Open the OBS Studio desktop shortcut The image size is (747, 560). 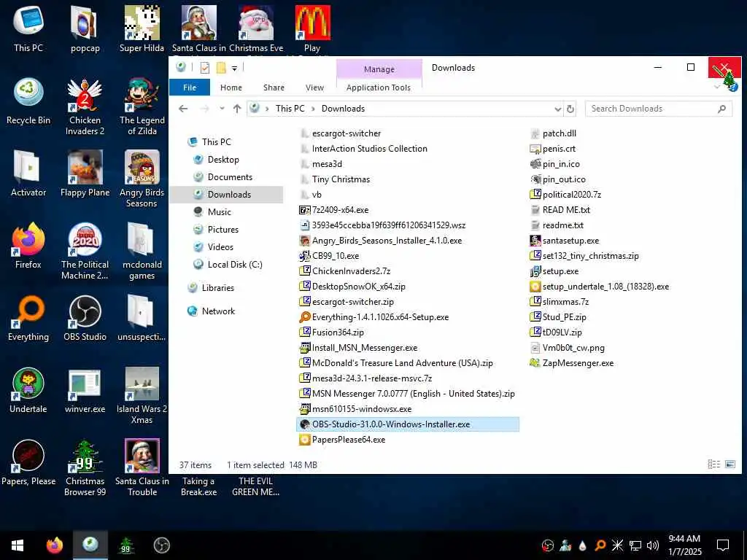point(85,318)
